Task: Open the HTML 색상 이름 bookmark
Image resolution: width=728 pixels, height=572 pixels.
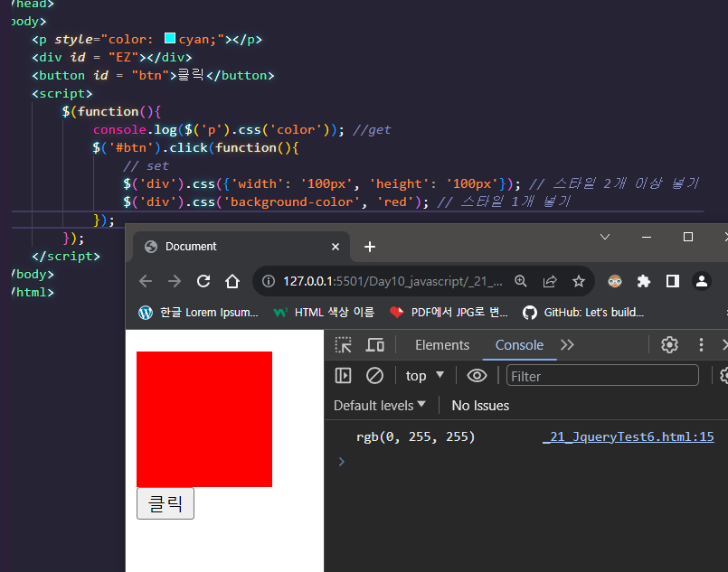Action: click(x=324, y=313)
